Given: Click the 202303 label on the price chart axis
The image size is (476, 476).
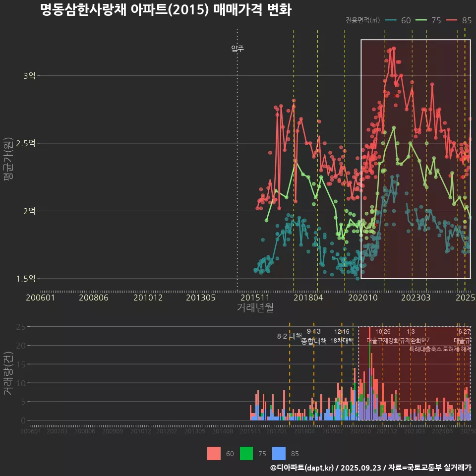Looking at the screenshot, I should pyautogui.click(x=416, y=297).
